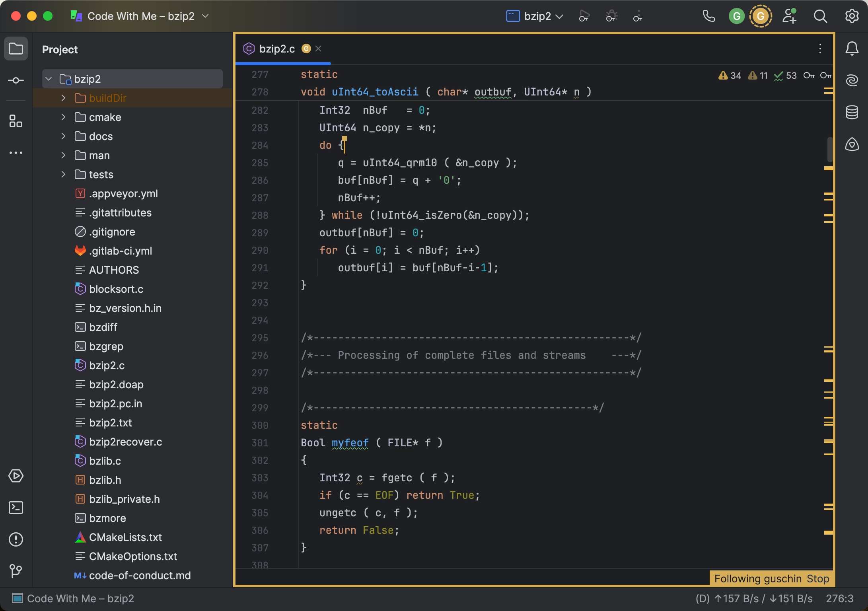The image size is (868, 611).
Task: Open .gitlab-ci.yml file
Action: (x=121, y=251)
